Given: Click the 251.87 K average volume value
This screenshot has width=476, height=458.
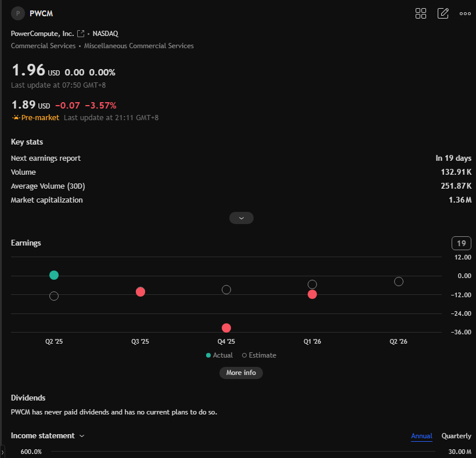Looking at the screenshot, I should pos(456,186).
